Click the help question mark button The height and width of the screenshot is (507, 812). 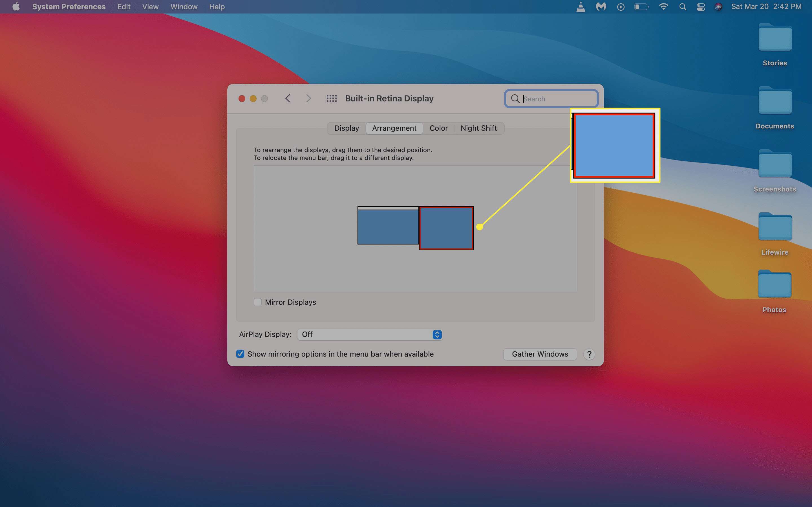pos(589,354)
